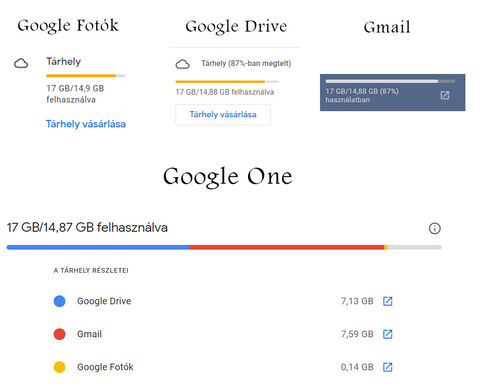Click the 0,14 GB value
Image resolution: width=480 pixels, height=390 pixels.
[x=357, y=367]
